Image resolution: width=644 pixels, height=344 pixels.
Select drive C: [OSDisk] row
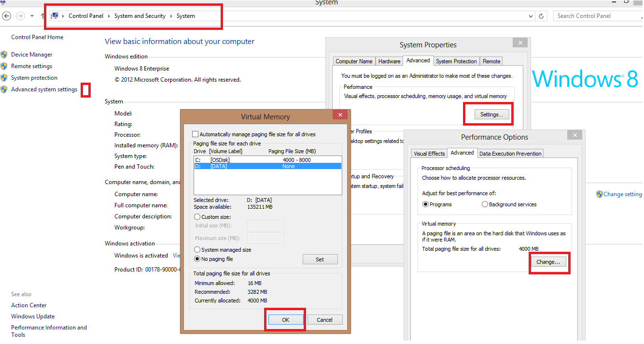pyautogui.click(x=267, y=160)
